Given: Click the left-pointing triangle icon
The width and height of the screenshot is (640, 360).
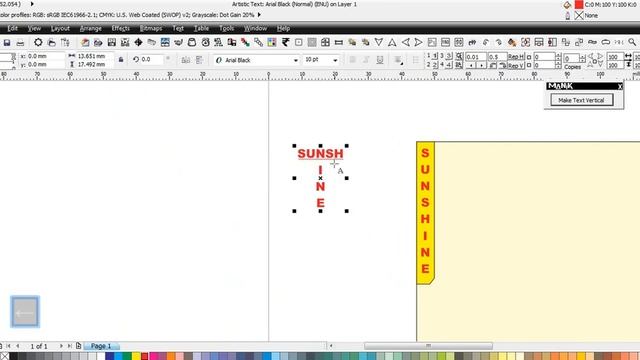Looking at the screenshot, I should (x=405, y=42).
